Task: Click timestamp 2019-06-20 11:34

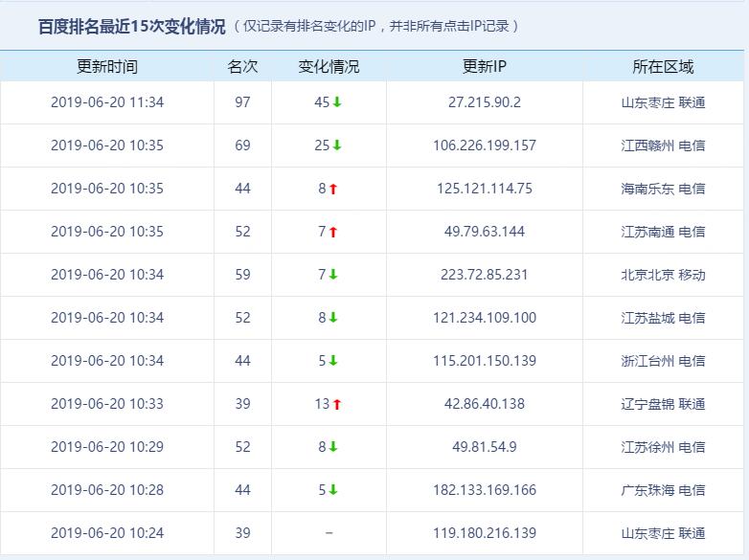Action: coord(107,102)
